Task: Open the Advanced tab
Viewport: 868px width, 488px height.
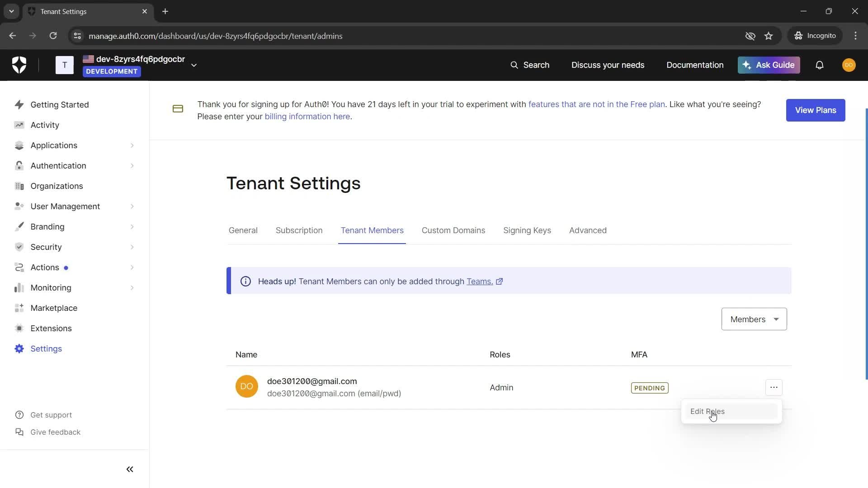Action: 588,230
